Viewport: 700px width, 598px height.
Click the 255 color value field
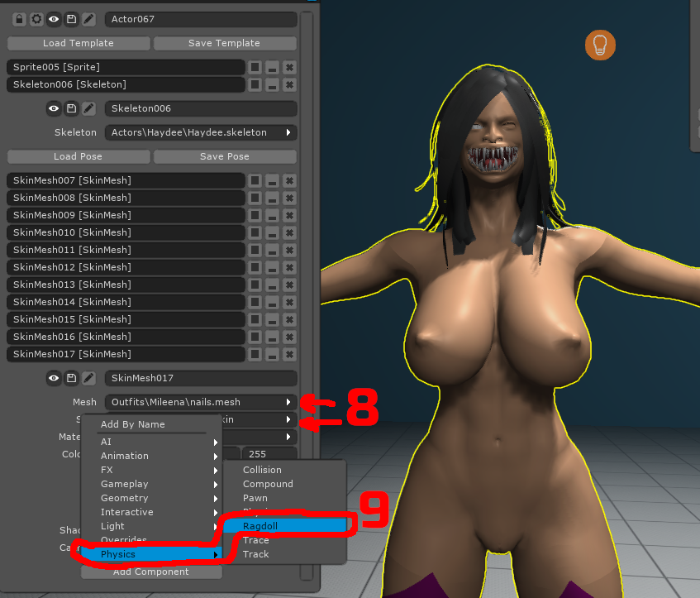coord(269,453)
